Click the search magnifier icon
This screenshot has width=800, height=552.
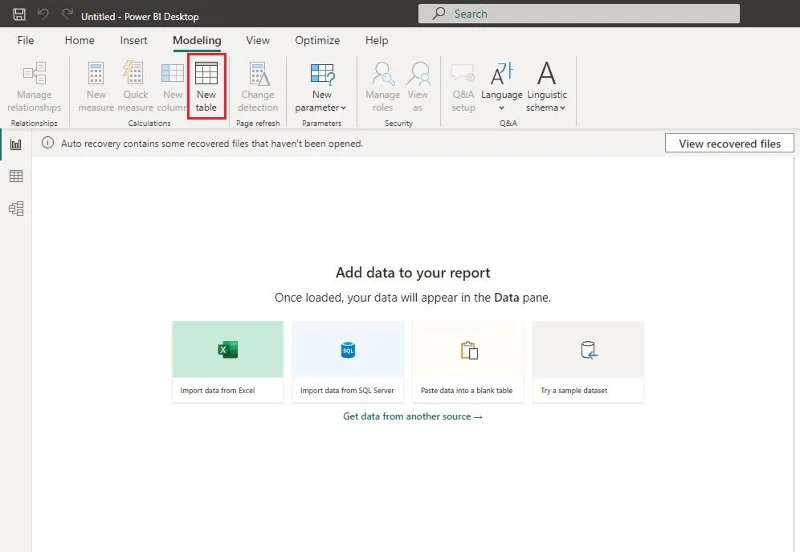click(x=439, y=14)
